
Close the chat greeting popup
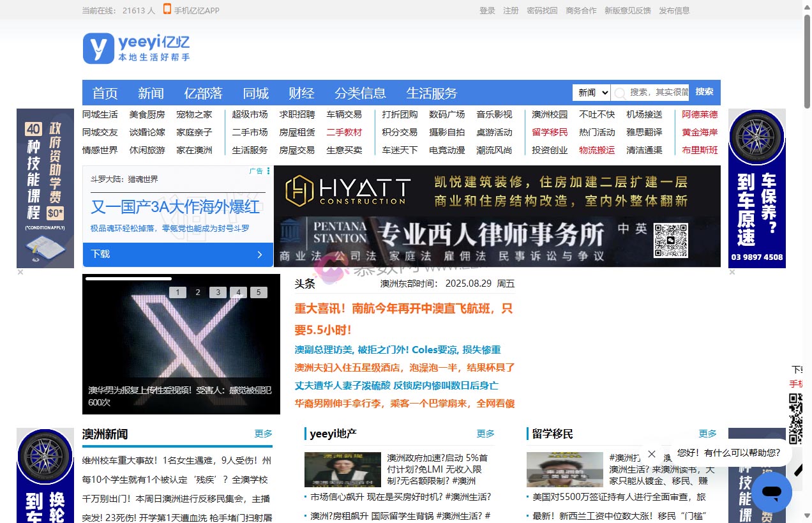[651, 454]
